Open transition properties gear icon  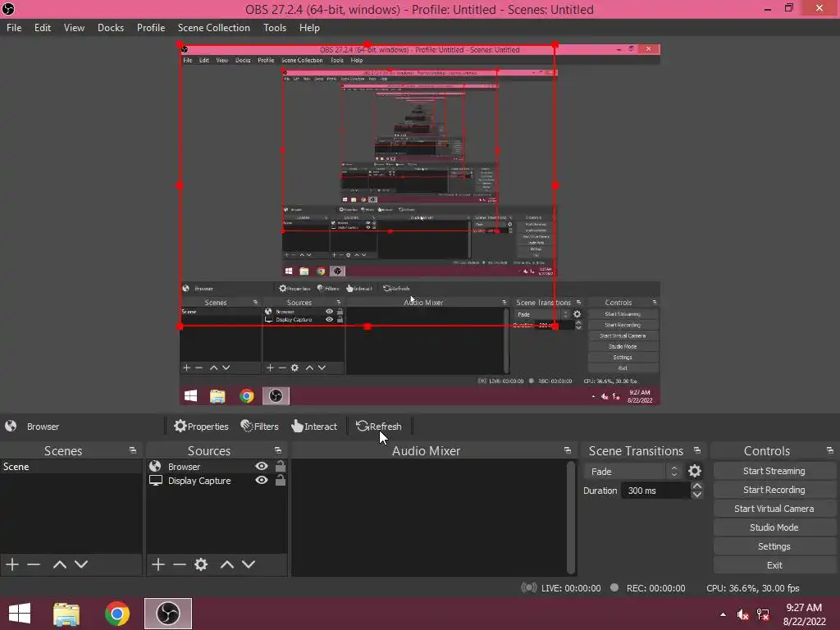pyautogui.click(x=695, y=471)
